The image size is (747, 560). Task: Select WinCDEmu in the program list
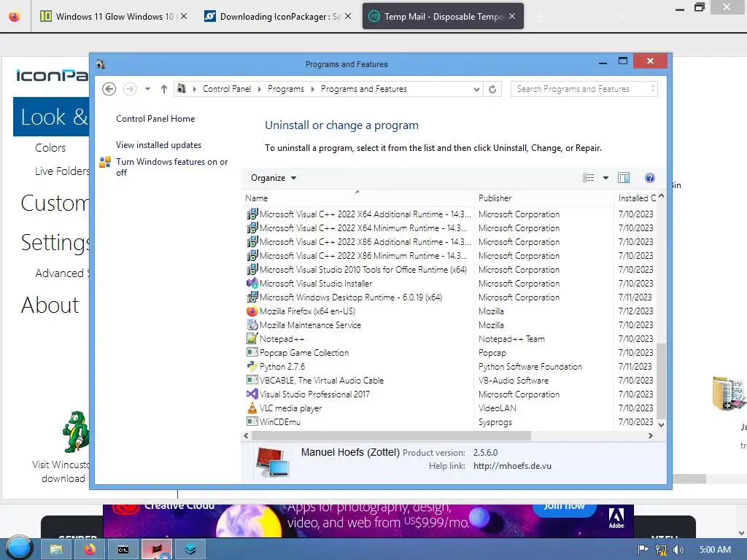tap(280, 422)
